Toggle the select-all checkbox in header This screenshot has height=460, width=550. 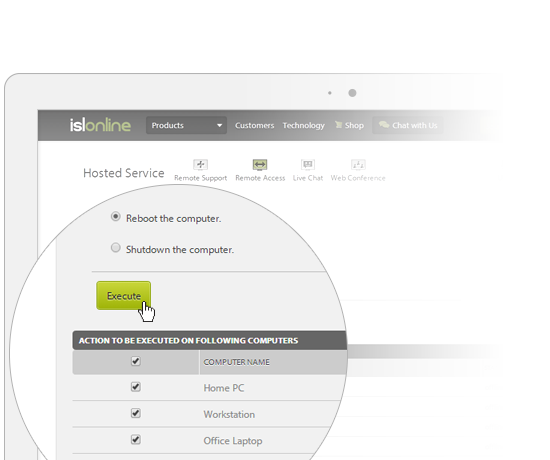pos(136,361)
